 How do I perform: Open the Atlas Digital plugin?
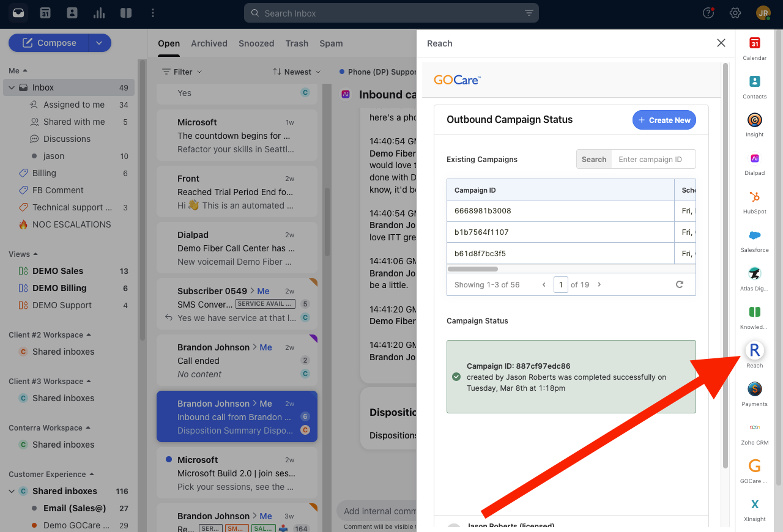(x=754, y=279)
